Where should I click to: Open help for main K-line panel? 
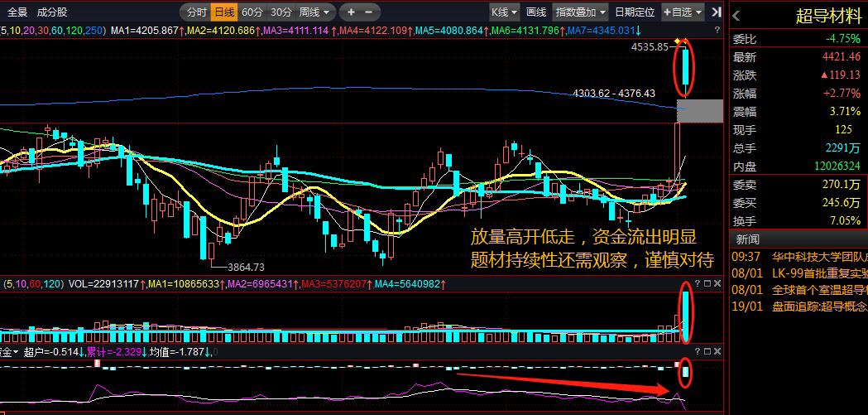[x=717, y=30]
